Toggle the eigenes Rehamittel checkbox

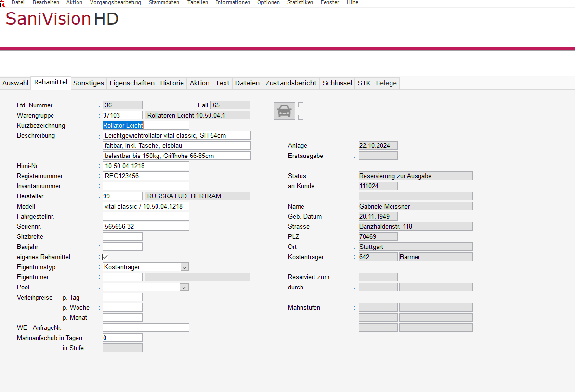pyautogui.click(x=105, y=257)
